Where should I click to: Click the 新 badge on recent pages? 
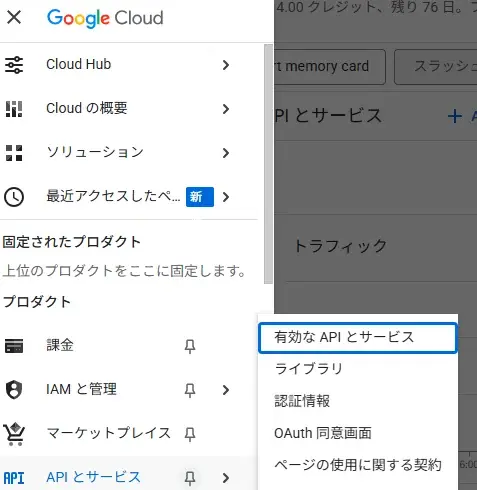pyautogui.click(x=200, y=197)
